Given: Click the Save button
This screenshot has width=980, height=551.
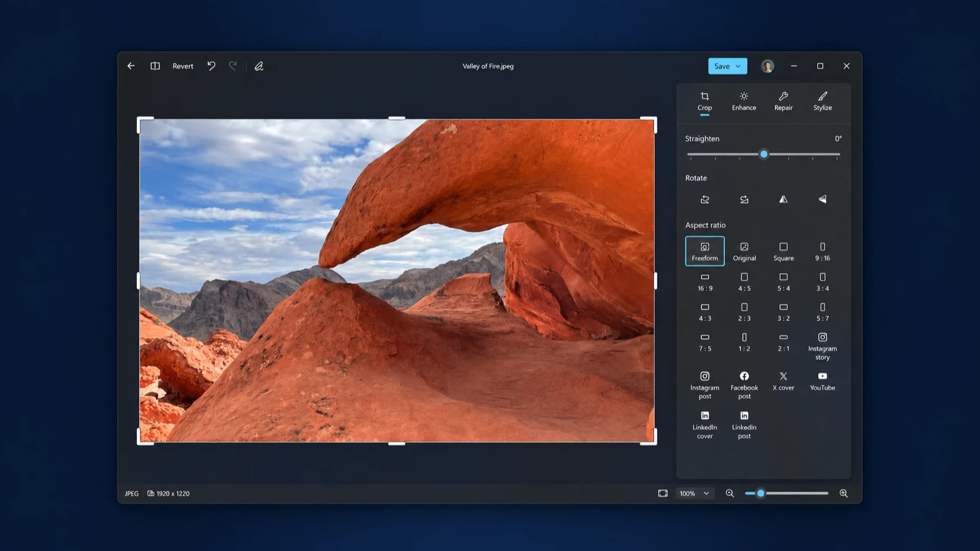Looking at the screenshot, I should [721, 66].
